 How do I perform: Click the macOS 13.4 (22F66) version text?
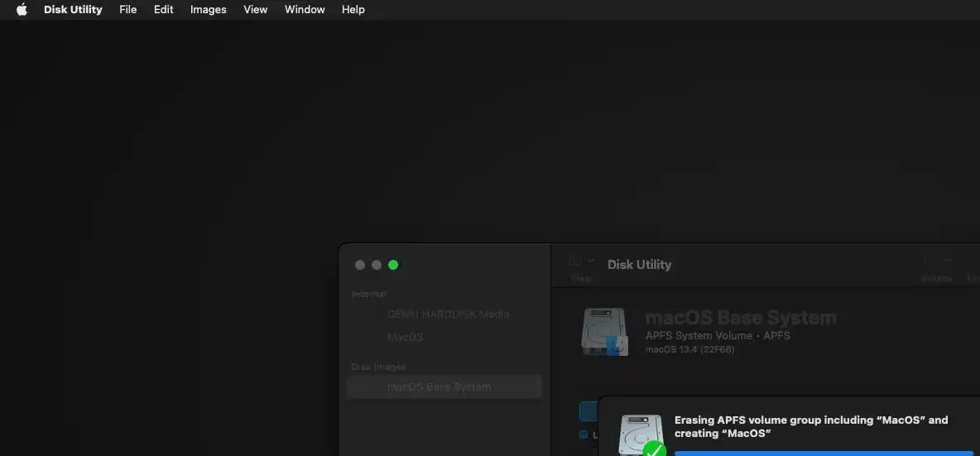tap(690, 350)
